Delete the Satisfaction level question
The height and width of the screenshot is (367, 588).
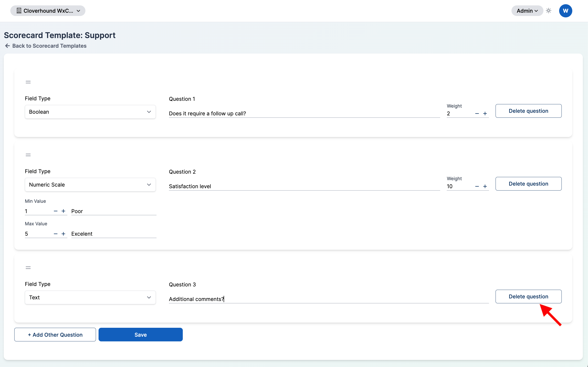(x=528, y=184)
